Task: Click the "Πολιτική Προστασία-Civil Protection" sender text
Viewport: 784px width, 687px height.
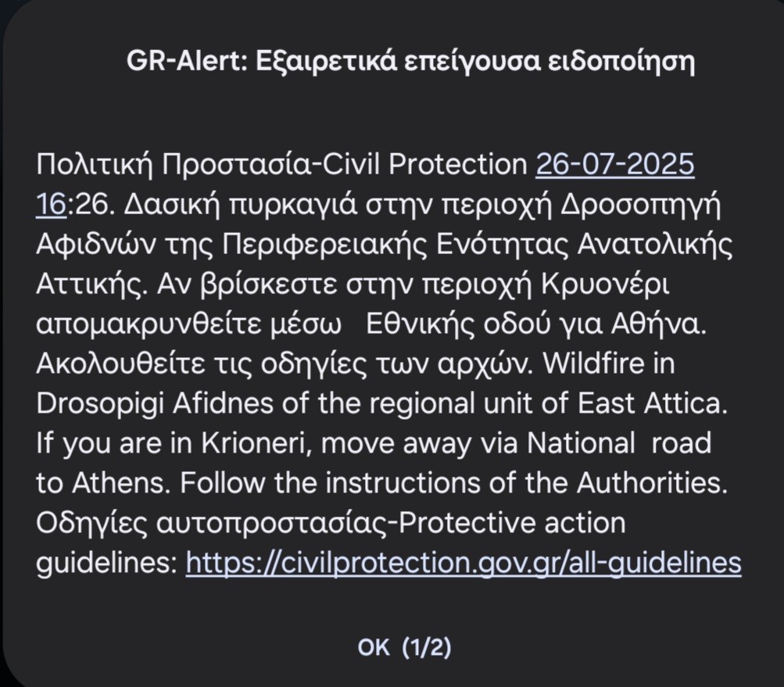Action: tap(281, 164)
